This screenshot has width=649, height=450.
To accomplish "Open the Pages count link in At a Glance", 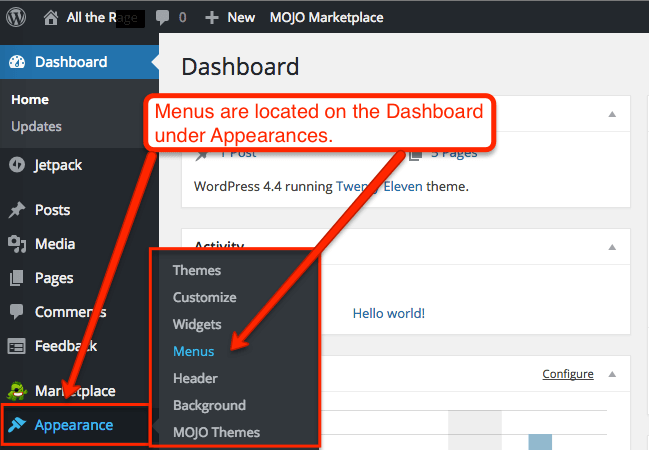I will pyautogui.click(x=454, y=154).
